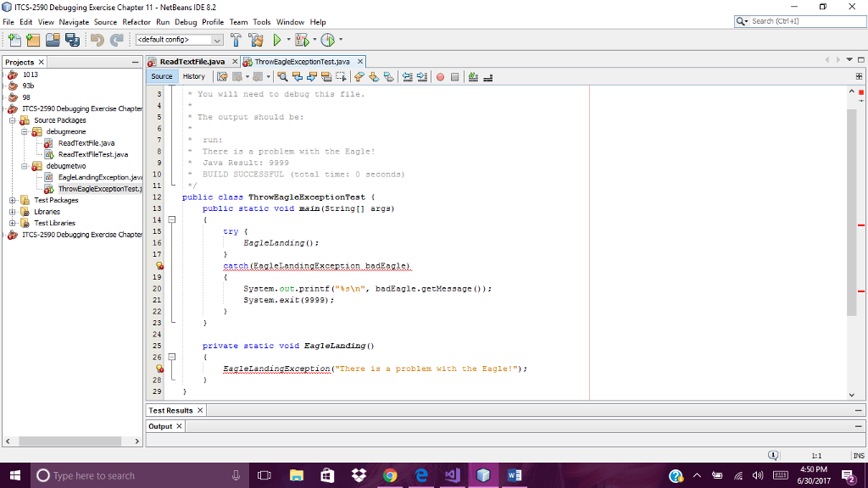Click the Undo arrow icon

pyautogui.click(x=96, y=40)
